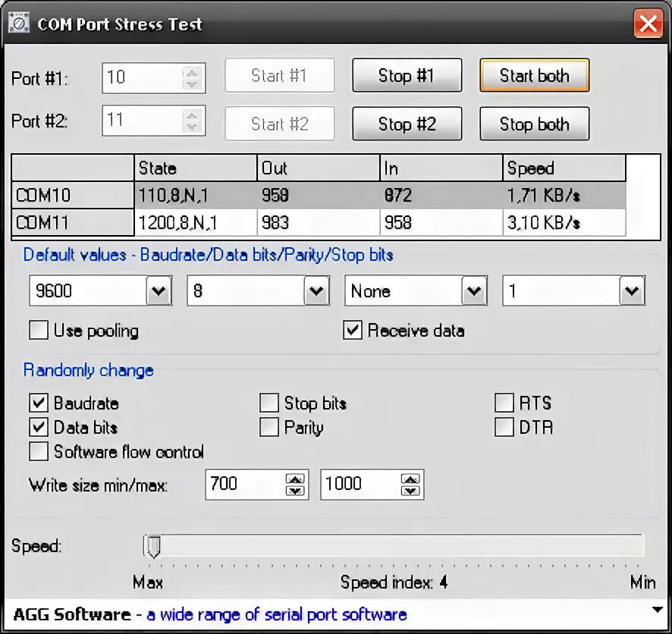Increase minimum write size with up arrow
672x634 pixels.
[x=295, y=479]
